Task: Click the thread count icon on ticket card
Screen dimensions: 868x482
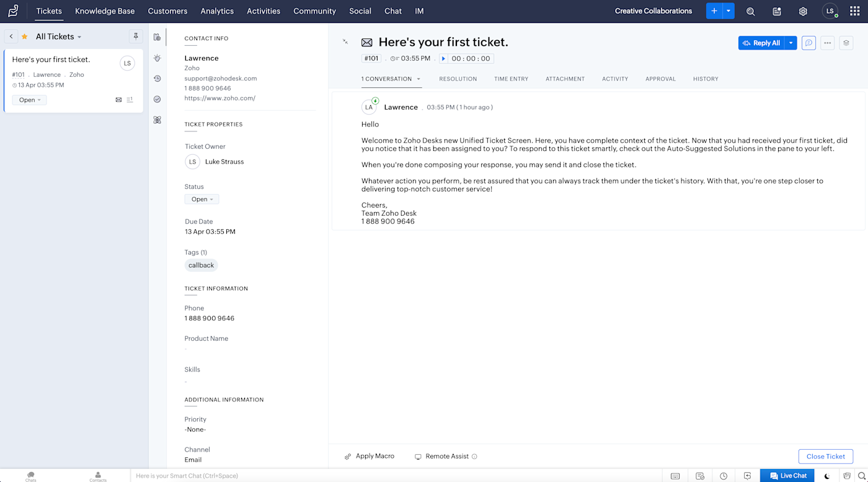Action: pos(130,100)
